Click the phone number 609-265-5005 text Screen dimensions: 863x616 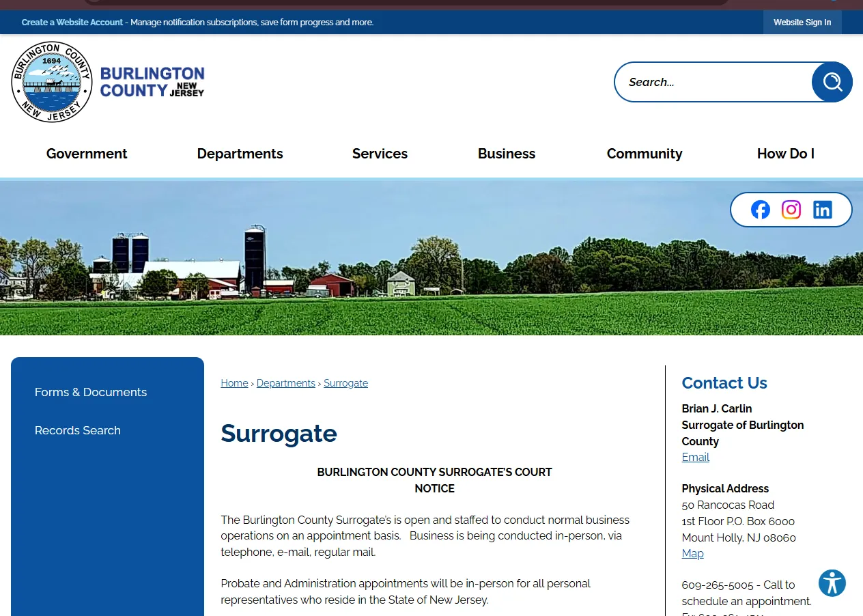pyautogui.click(x=718, y=585)
